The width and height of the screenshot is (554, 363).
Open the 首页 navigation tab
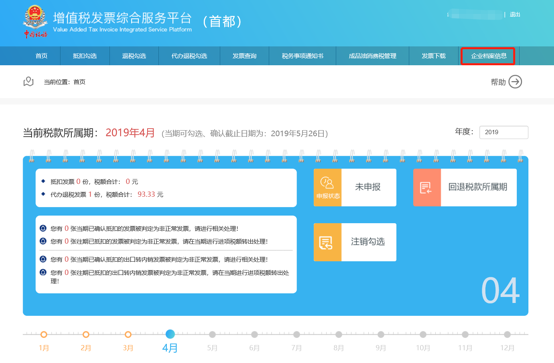coord(41,56)
